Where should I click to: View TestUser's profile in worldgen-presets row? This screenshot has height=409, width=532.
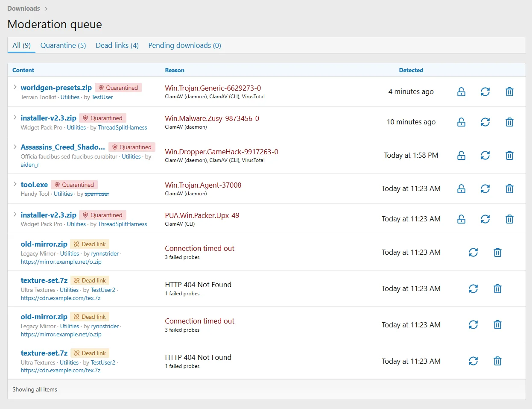tap(102, 97)
